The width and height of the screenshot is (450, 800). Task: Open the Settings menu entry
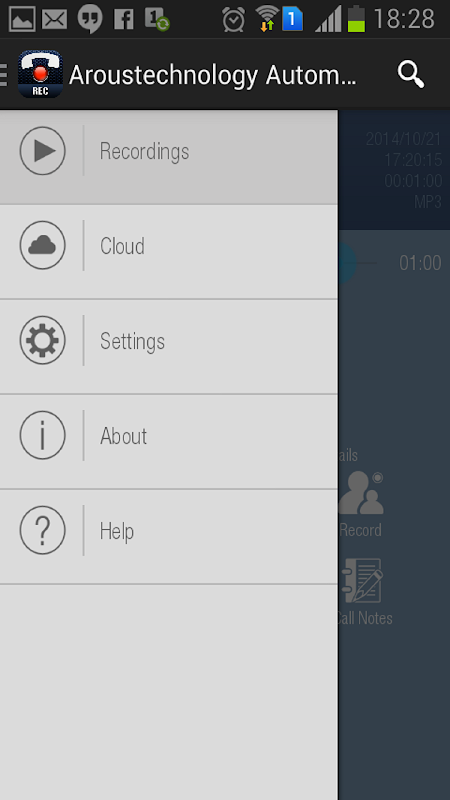[168, 347]
